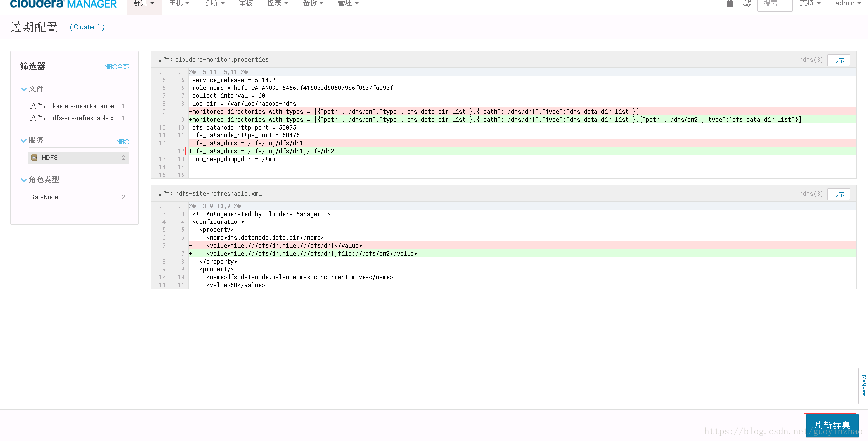Open the Cluster 1 link

tap(88, 27)
